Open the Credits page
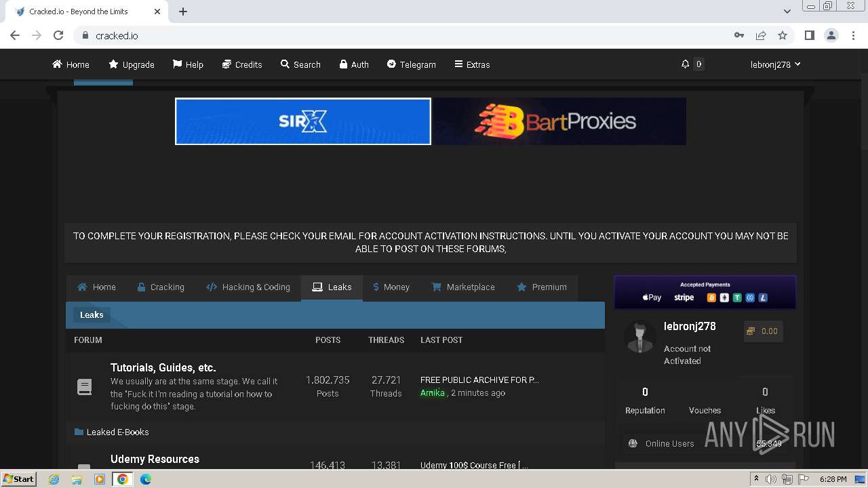This screenshot has height=488, width=868. pyautogui.click(x=242, y=64)
